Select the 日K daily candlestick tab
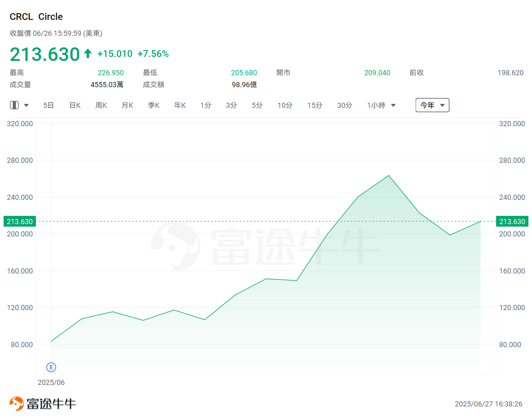This screenshot has width=532, height=420. coord(75,105)
